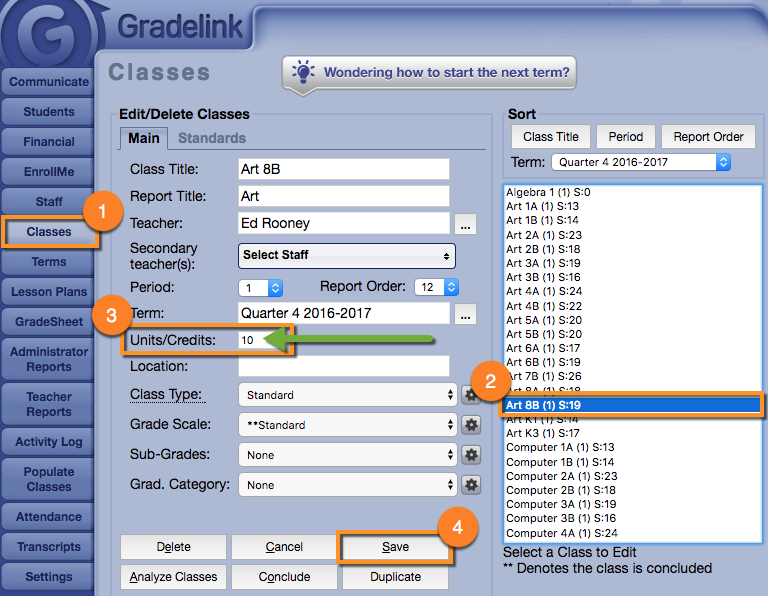Click the gear icon beside Class Type
768x596 pixels.
pos(472,395)
